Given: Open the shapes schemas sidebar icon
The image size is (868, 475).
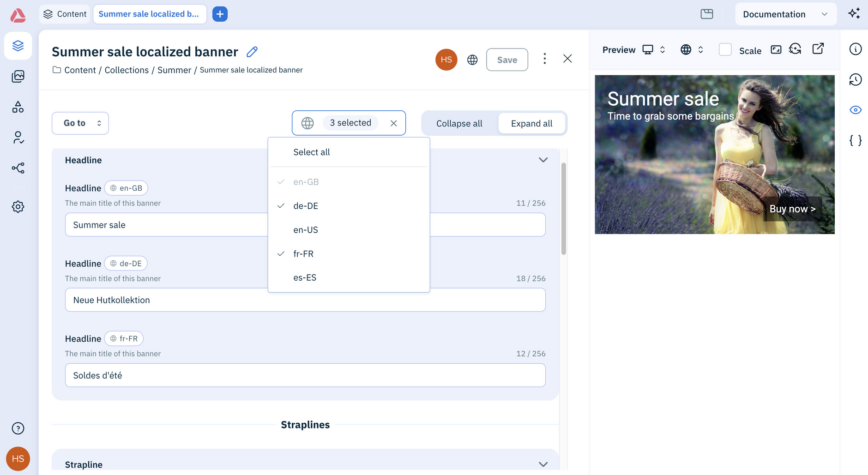Looking at the screenshot, I should coord(18,107).
